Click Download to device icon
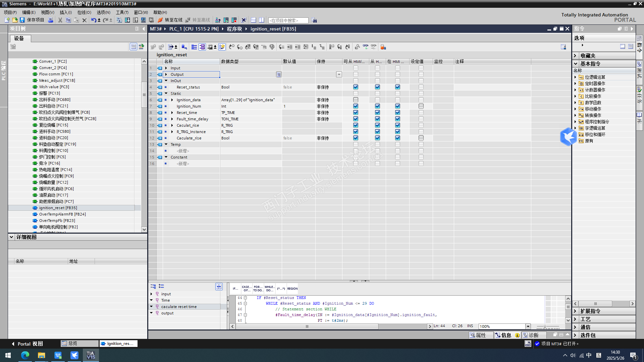Screen dimensions: 644x362 click(x=127, y=20)
